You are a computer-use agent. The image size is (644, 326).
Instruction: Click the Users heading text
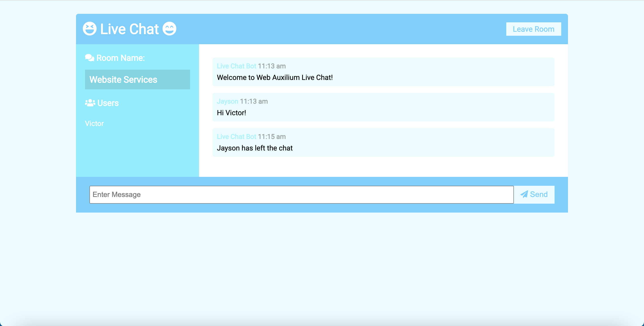(108, 103)
